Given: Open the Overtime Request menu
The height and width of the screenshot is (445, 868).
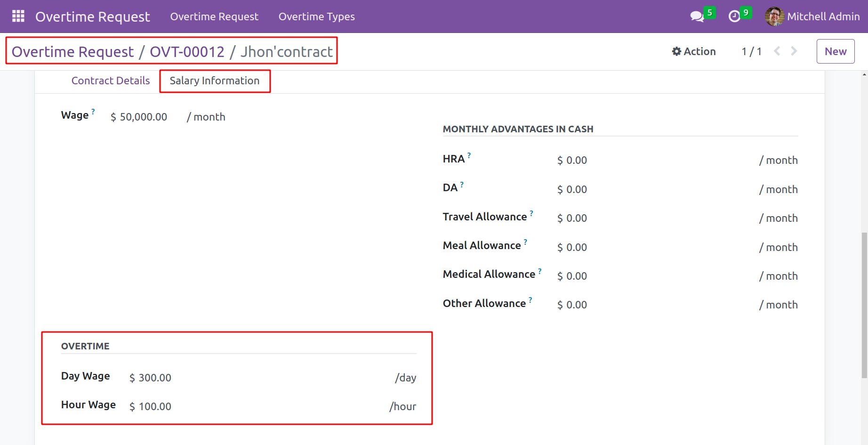Looking at the screenshot, I should coord(214,16).
